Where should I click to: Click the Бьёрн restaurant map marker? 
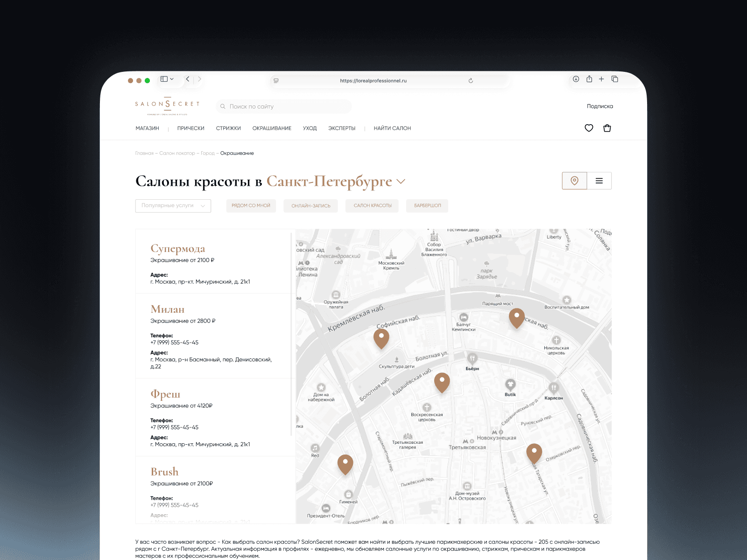(x=472, y=359)
